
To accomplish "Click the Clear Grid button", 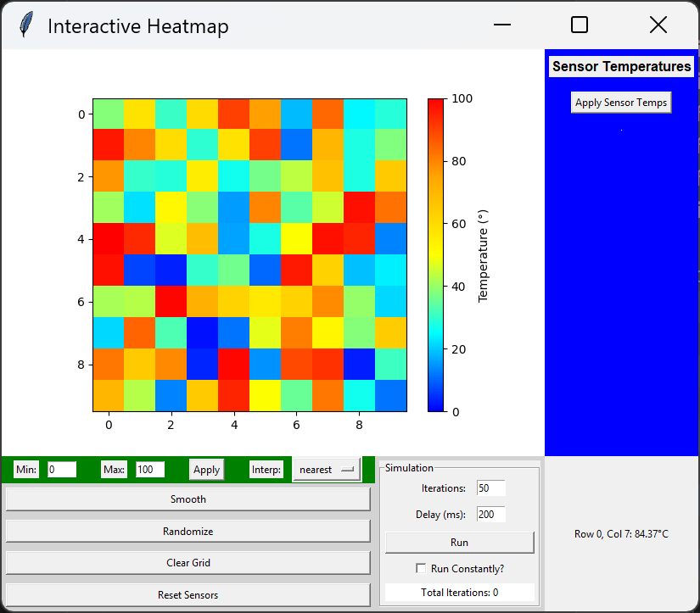I will (188, 562).
